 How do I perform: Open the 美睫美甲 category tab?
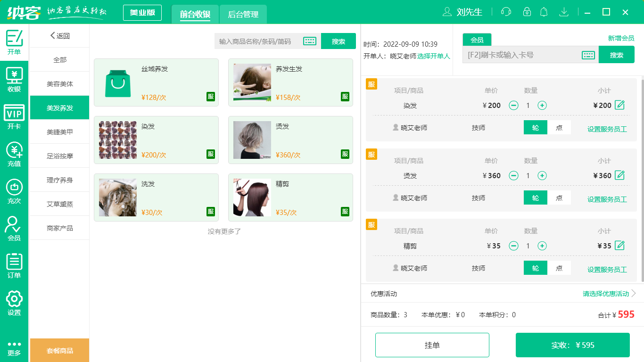59,132
